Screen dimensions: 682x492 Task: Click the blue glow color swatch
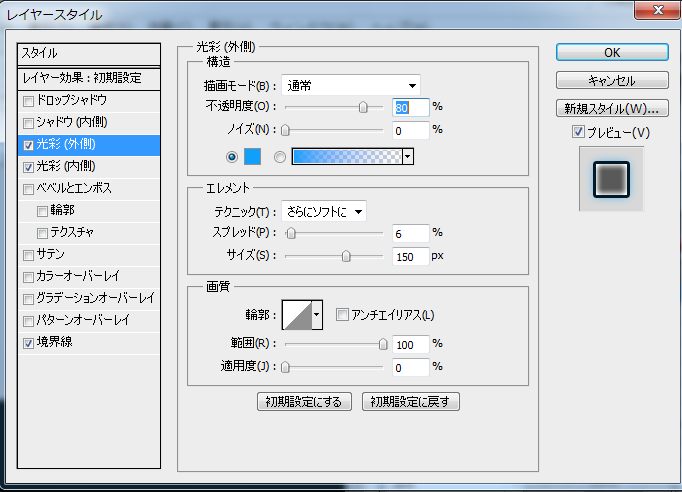[x=251, y=157]
